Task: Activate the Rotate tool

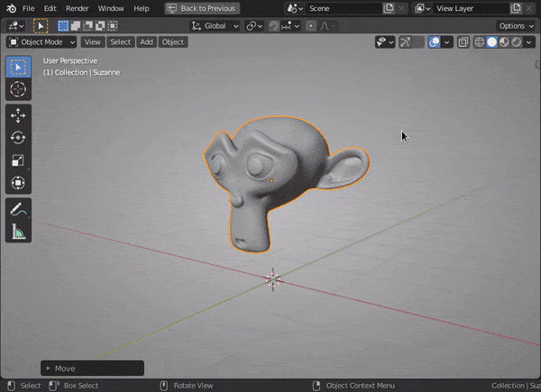Action: click(18, 138)
